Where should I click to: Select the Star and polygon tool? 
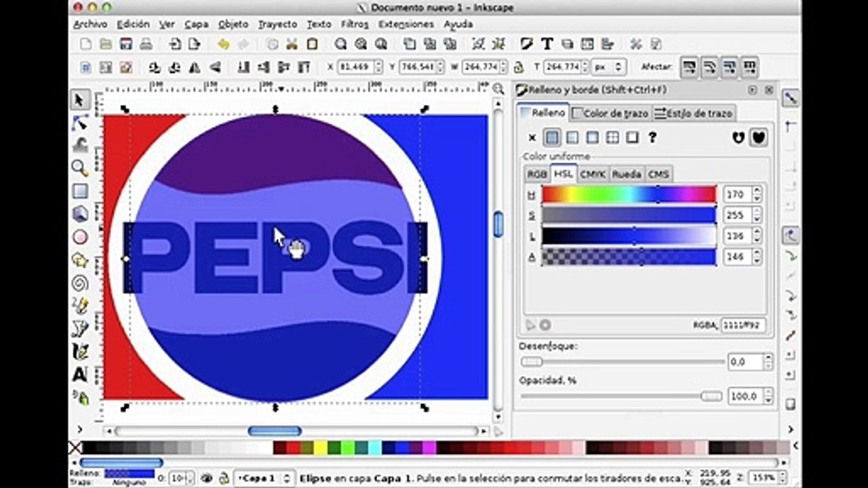pos(80,260)
